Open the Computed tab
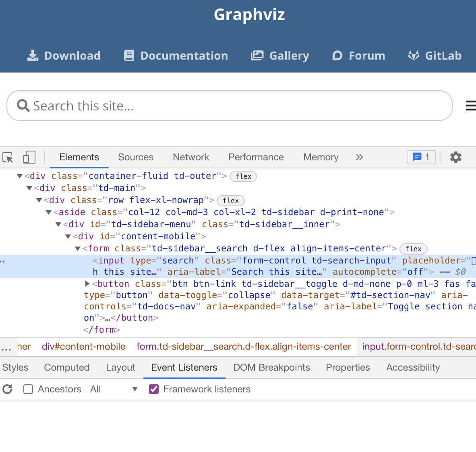476x452 pixels. click(67, 367)
